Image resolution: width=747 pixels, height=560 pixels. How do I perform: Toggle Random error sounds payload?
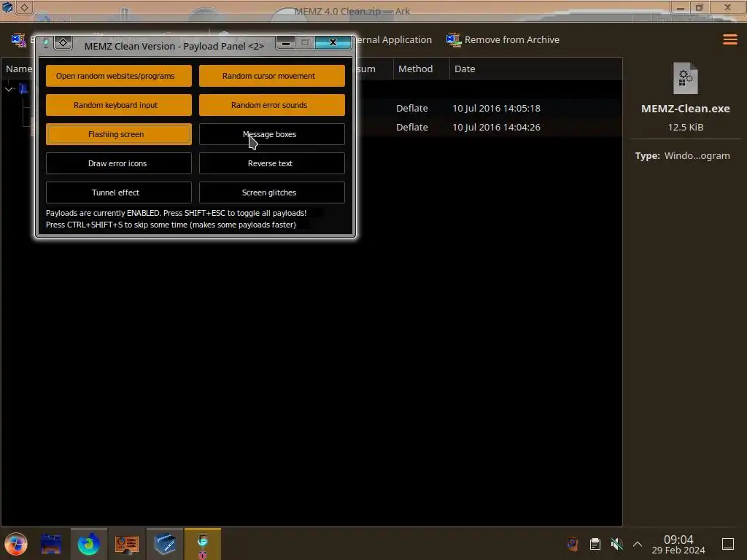[x=271, y=105]
